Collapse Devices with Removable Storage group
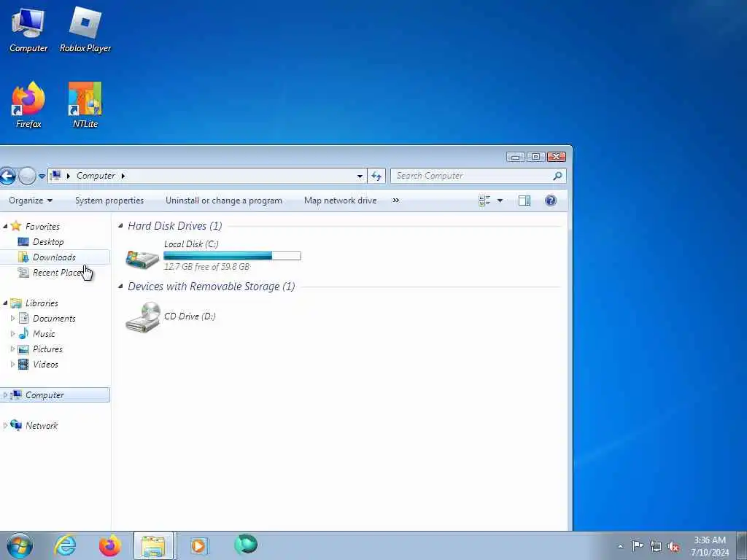Image resolution: width=747 pixels, height=560 pixels. pyautogui.click(x=120, y=286)
